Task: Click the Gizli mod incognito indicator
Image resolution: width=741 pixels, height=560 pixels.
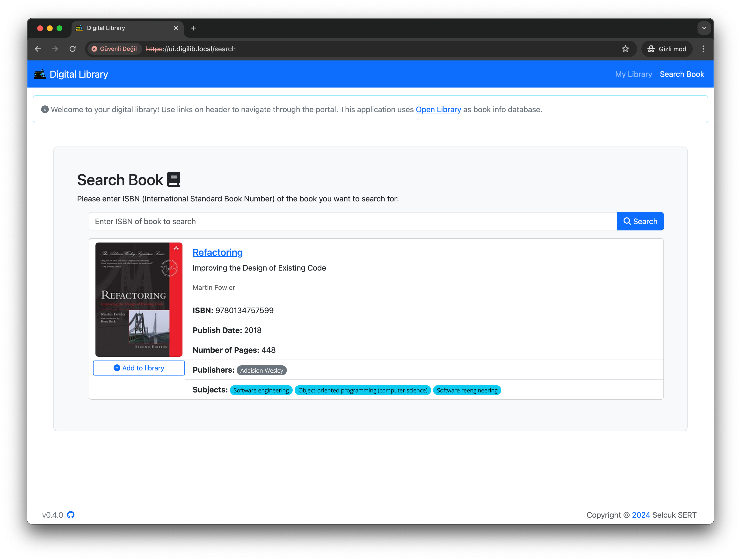Action: (x=667, y=49)
